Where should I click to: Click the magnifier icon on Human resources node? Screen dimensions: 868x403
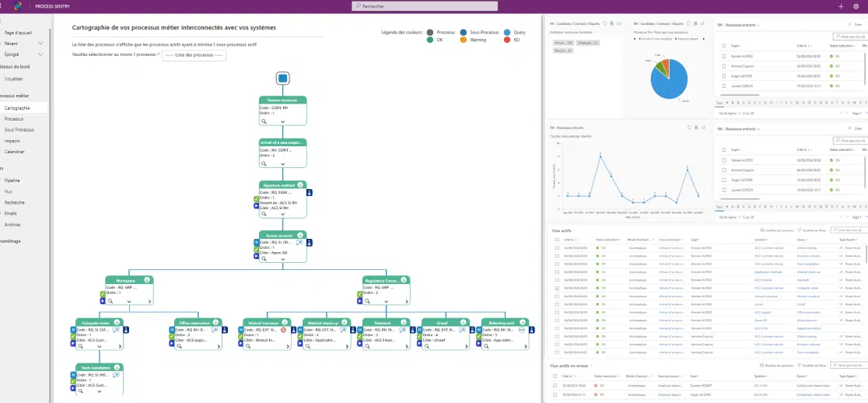(x=264, y=122)
